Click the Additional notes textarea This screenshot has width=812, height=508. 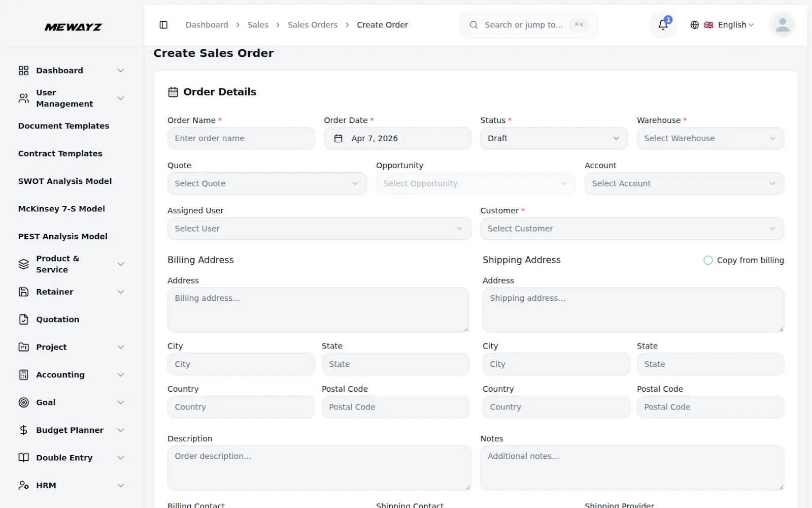click(x=632, y=468)
